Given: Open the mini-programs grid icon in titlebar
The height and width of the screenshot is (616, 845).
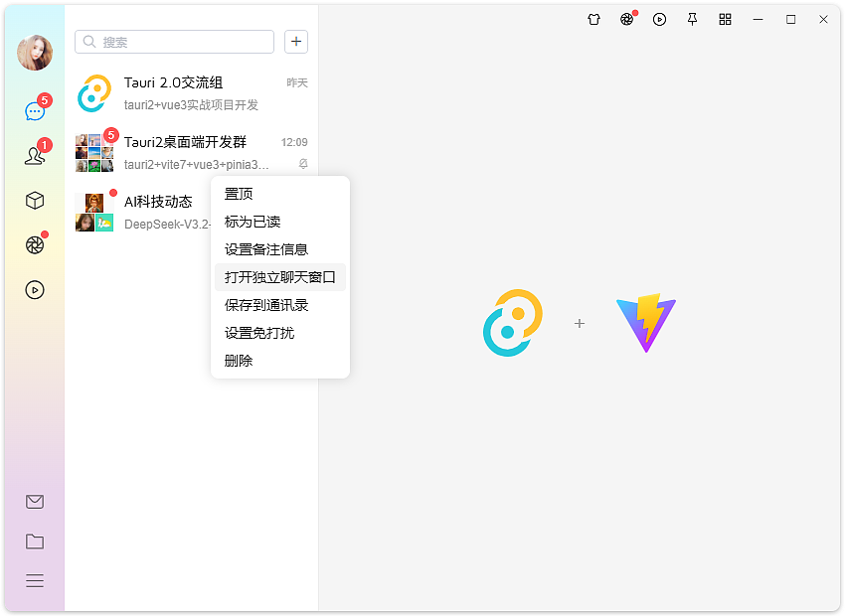Looking at the screenshot, I should 725,19.
